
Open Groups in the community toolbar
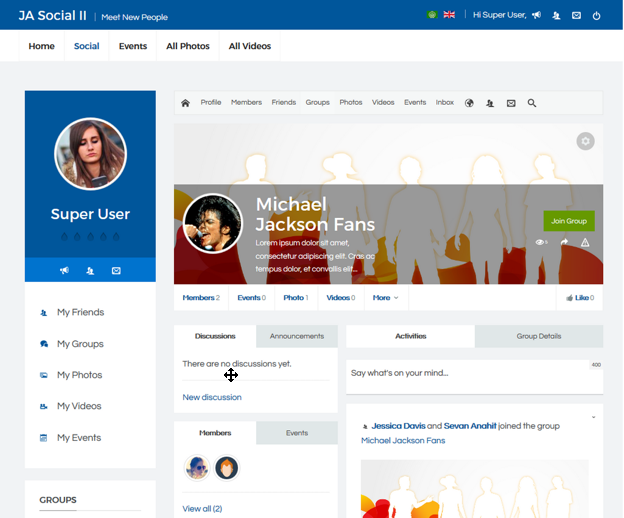(318, 102)
